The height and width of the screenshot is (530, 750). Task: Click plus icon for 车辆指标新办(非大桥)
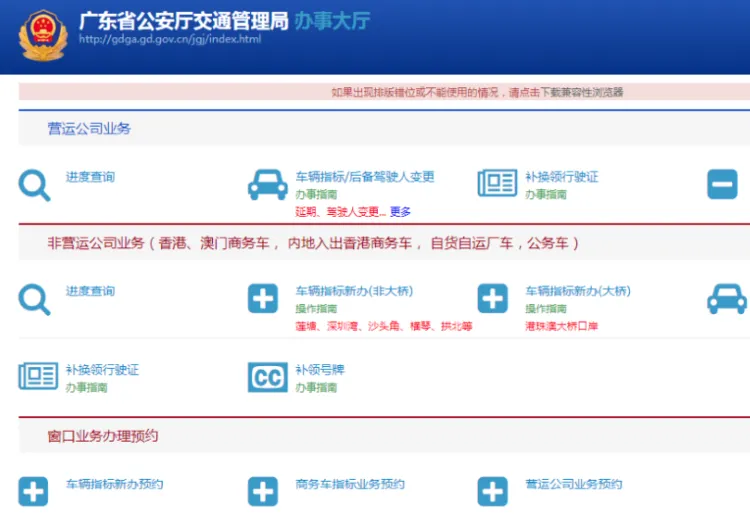tap(263, 298)
